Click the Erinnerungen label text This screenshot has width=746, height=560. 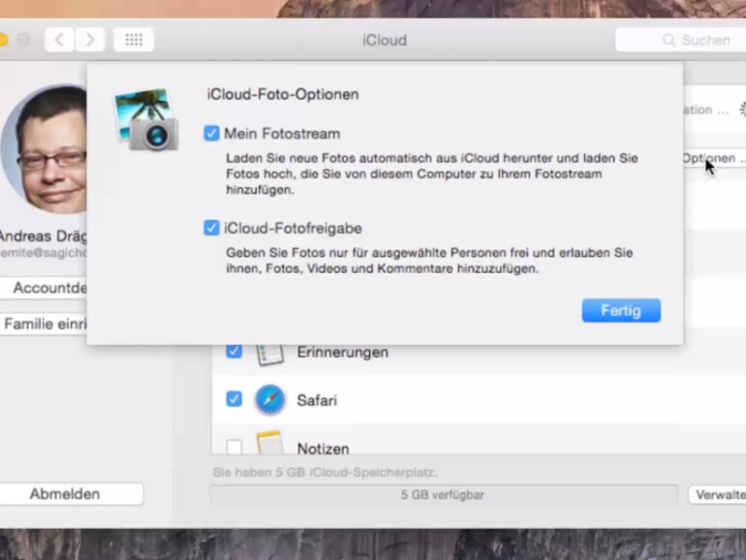343,353
